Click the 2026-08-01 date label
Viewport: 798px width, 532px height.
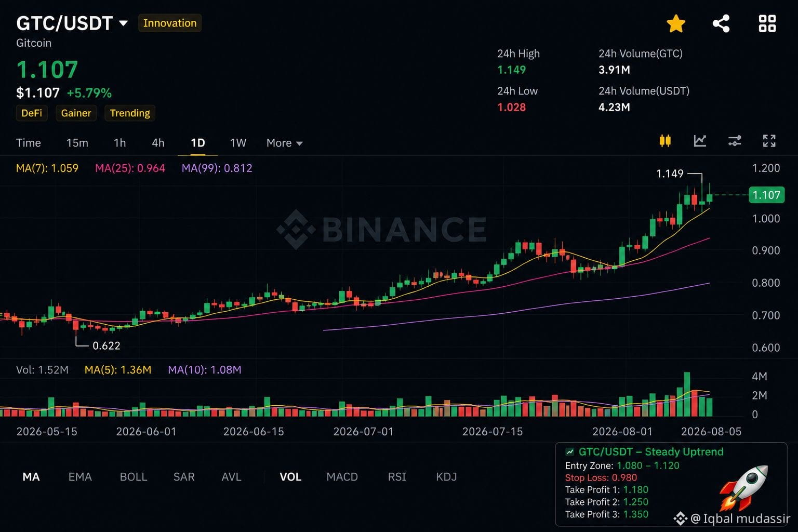[622, 432]
